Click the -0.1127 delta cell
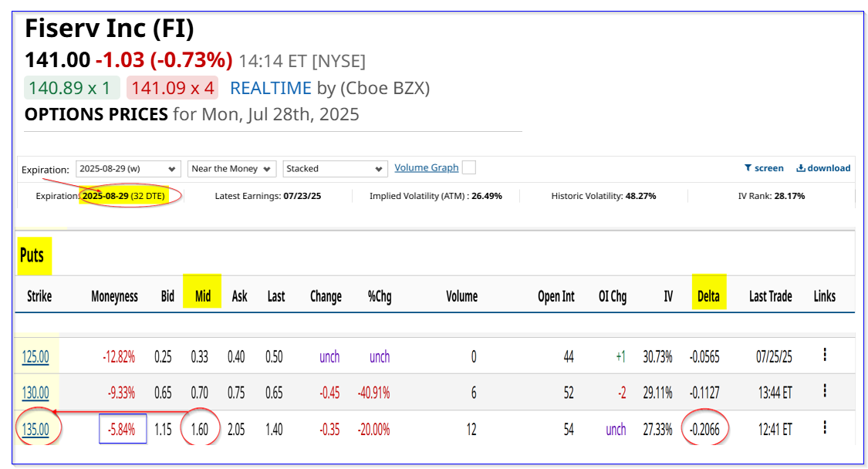Screen dimensions: 868x469 tap(704, 393)
